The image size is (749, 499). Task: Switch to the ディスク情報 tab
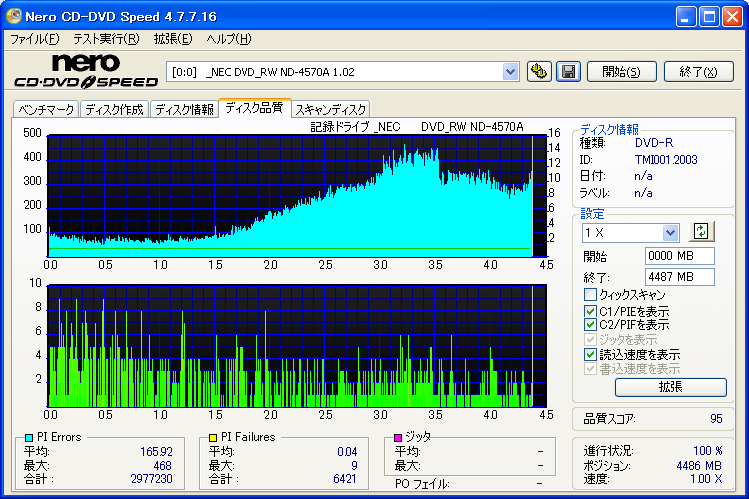click(184, 109)
